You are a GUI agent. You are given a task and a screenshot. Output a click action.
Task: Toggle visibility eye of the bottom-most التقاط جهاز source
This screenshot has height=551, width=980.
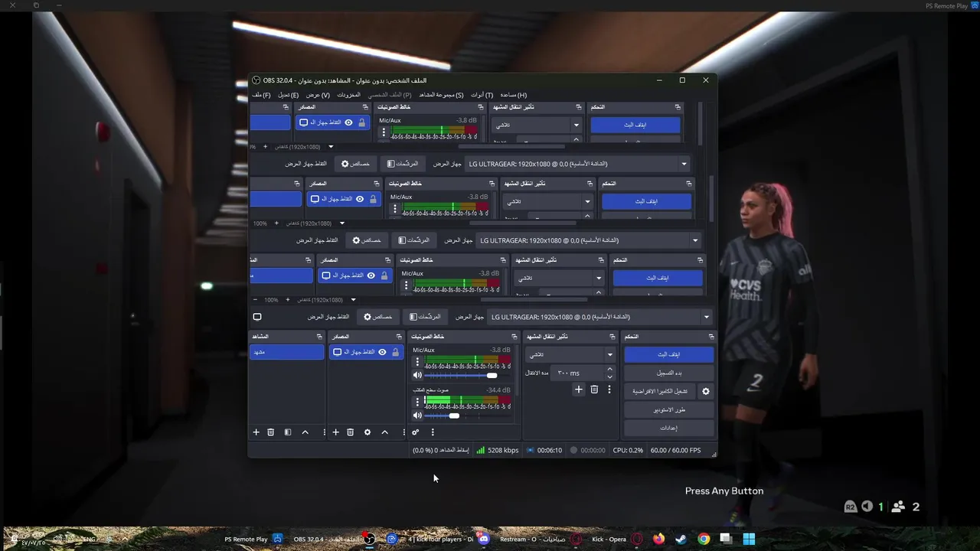click(x=382, y=352)
